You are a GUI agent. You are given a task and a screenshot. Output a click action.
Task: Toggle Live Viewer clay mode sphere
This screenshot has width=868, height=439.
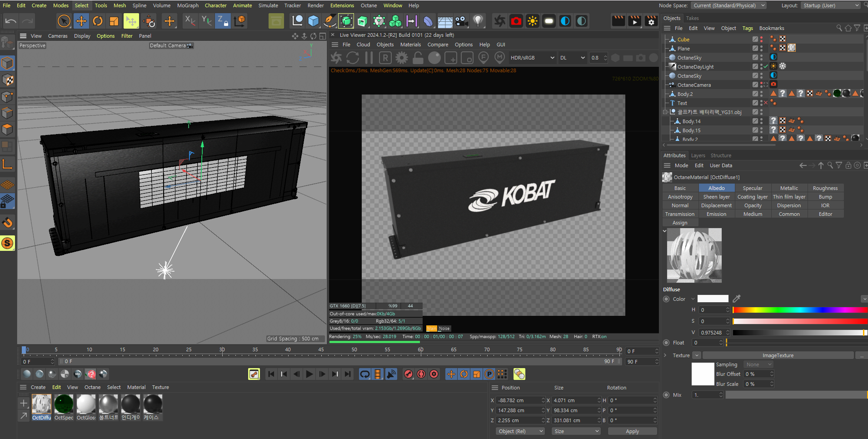point(434,58)
